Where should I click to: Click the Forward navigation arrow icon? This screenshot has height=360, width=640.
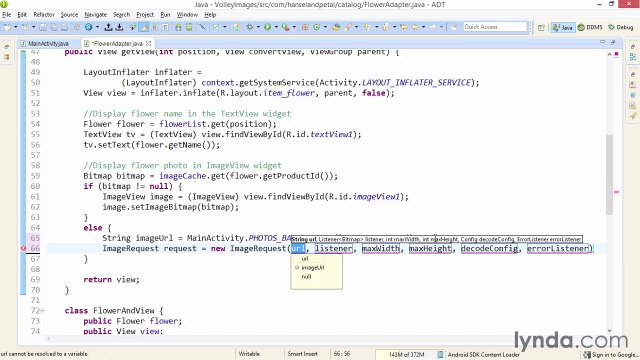[x=433, y=27]
